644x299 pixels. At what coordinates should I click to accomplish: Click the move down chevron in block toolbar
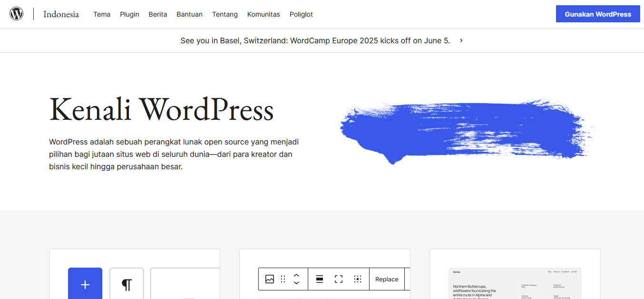296,283
